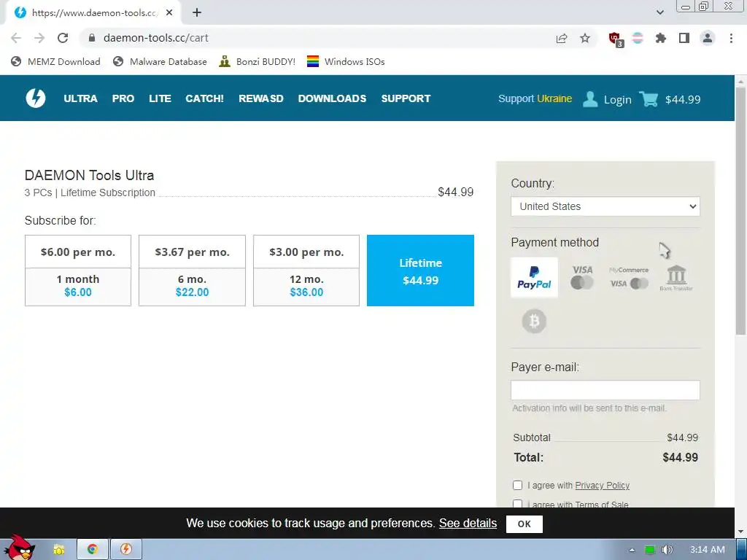
Task: Open the ULTRA menu item
Action: coord(80,98)
